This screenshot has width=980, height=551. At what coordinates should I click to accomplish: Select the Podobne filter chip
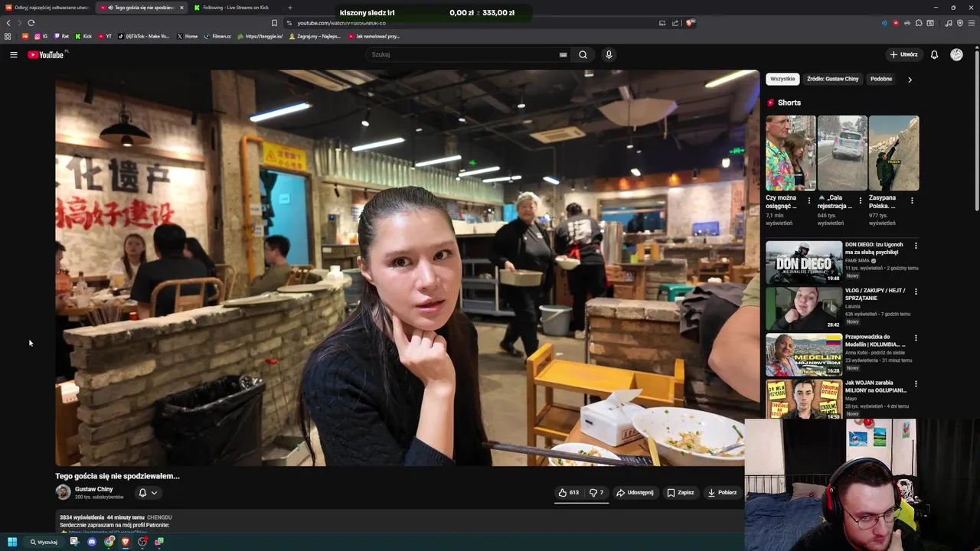pos(881,79)
